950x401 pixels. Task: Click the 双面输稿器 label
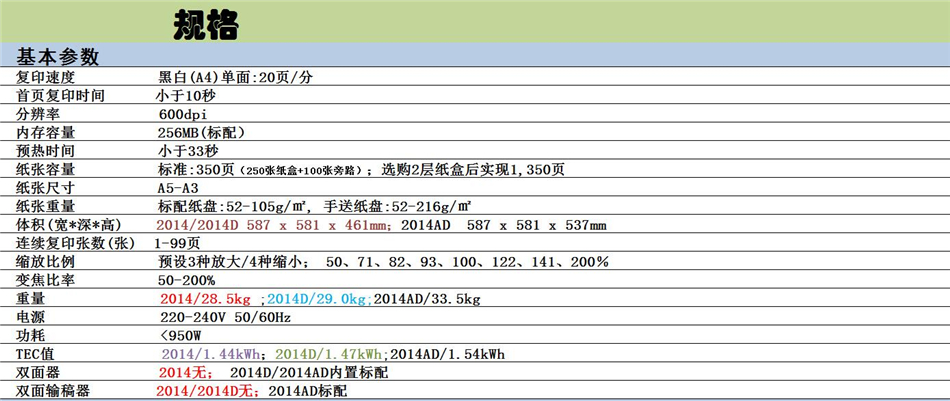(53, 391)
